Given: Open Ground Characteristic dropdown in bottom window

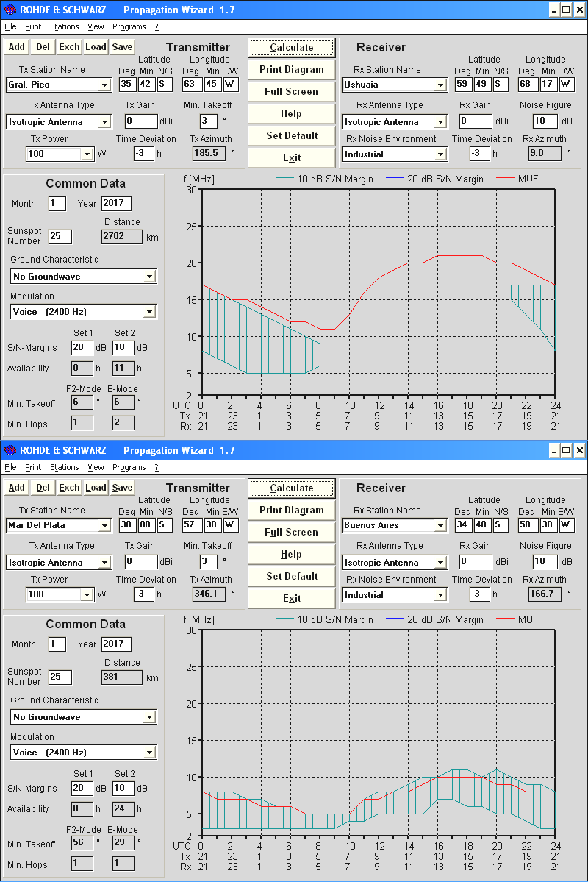Looking at the screenshot, I should (149, 716).
